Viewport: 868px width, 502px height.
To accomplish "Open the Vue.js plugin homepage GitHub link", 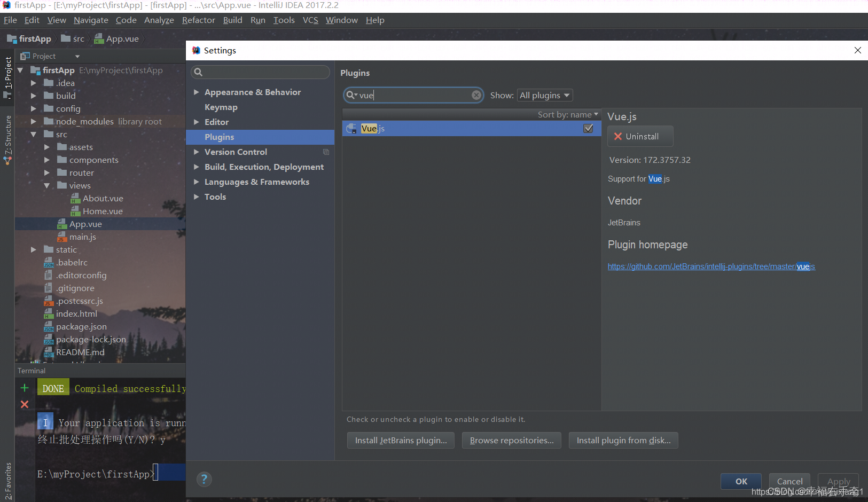I will point(711,266).
